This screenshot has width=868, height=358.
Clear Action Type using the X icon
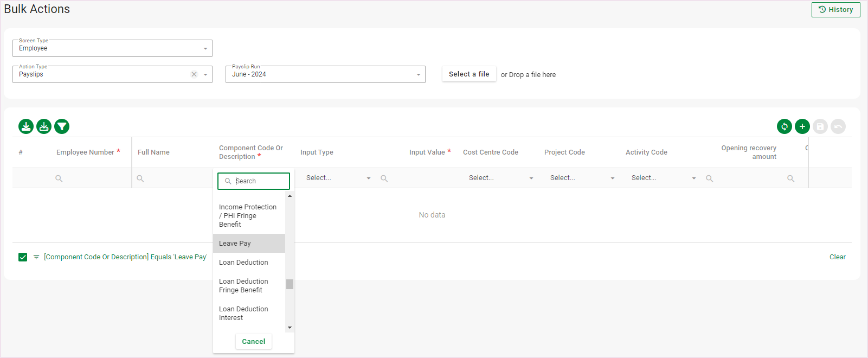[x=194, y=74]
